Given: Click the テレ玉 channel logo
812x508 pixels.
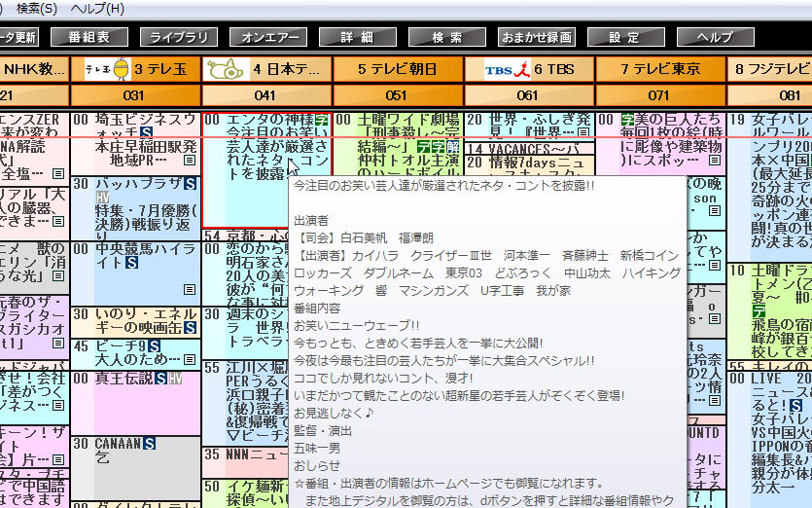Looking at the screenshot, I should [107, 69].
